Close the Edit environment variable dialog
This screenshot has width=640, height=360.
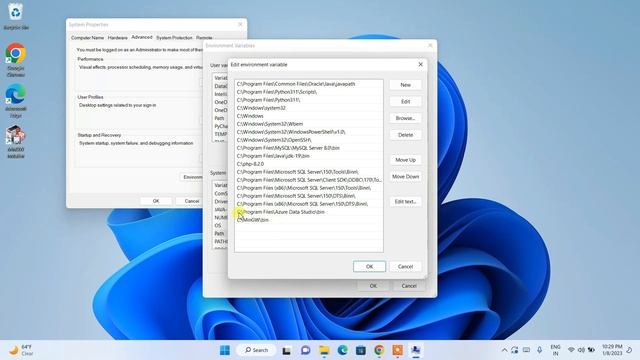(x=420, y=64)
